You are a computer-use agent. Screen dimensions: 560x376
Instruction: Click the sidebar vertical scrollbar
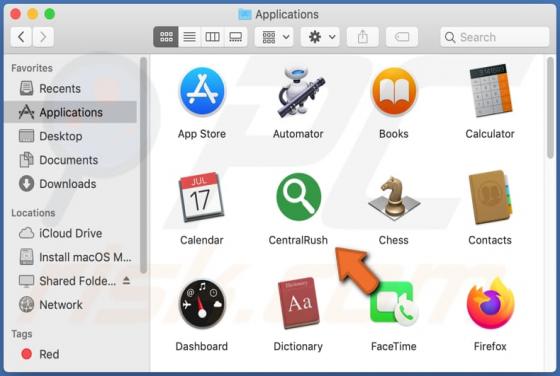pos(143,165)
